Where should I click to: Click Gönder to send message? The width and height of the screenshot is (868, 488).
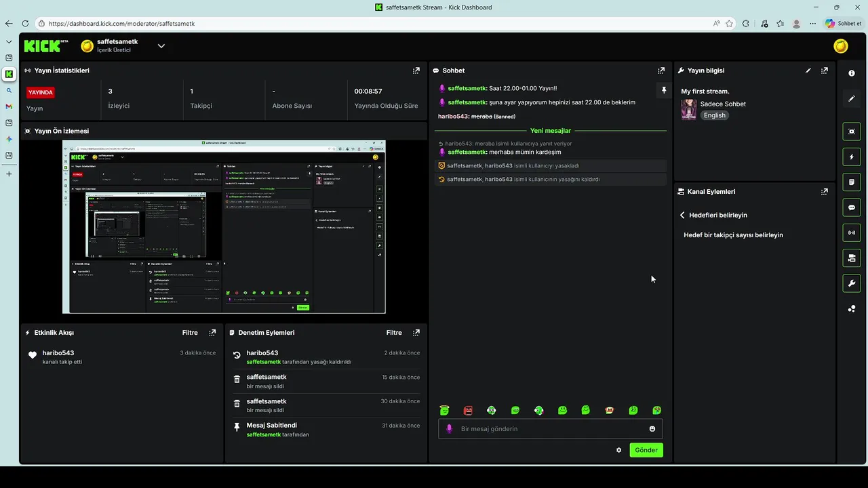(646, 450)
